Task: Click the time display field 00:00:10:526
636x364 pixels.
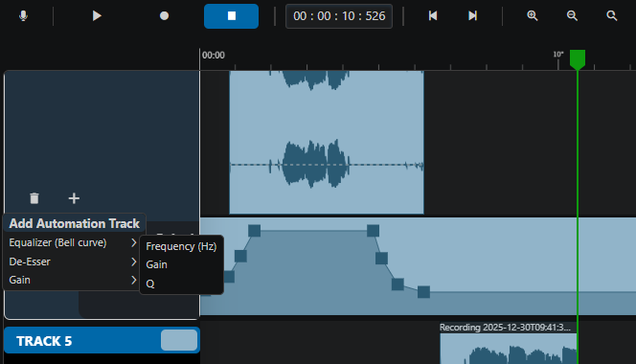Action: [339, 16]
